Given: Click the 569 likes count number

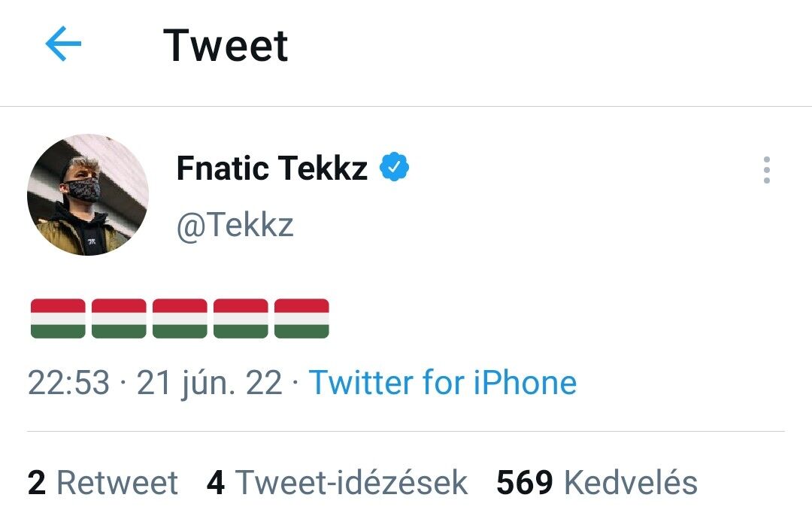Looking at the screenshot, I should pyautogui.click(x=524, y=483).
